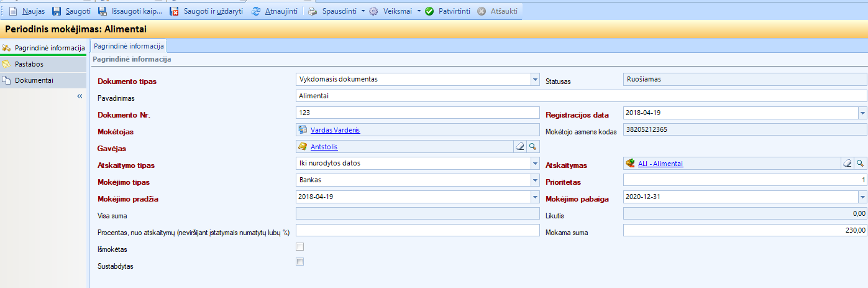Open the Mokėjimo pabaiga date dropdown
Screen dimensions: 868x288
(x=862, y=197)
